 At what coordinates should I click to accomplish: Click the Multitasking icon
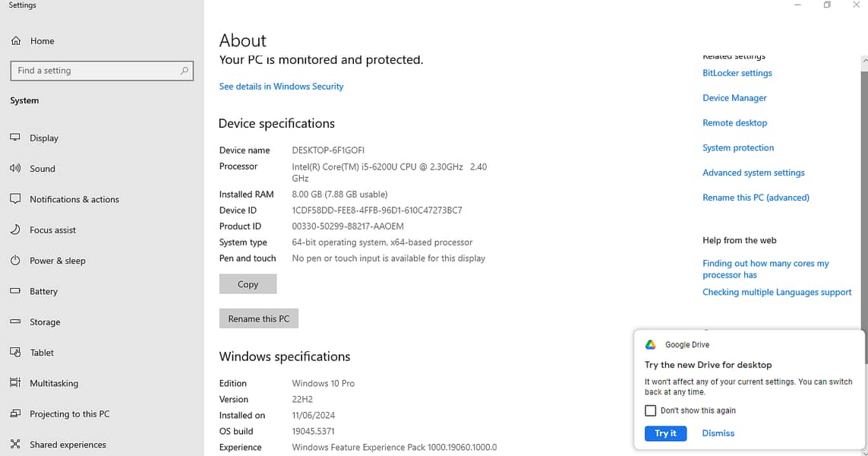click(15, 382)
